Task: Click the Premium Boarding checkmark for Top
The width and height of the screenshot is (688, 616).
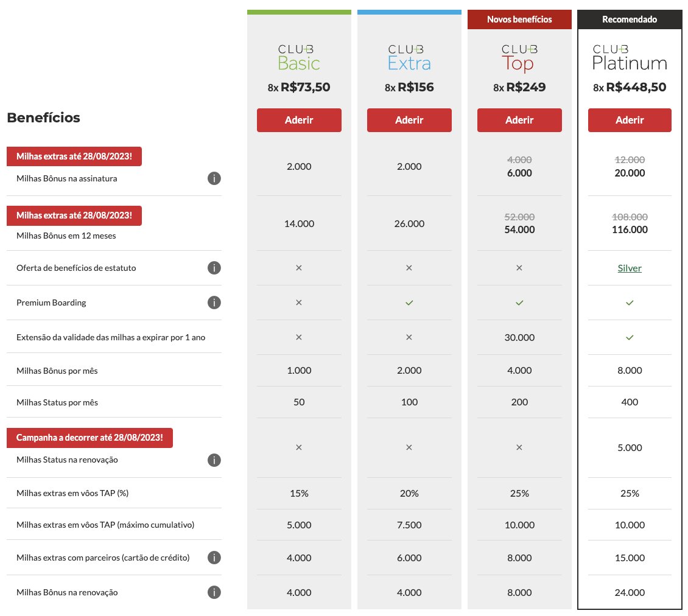Action: point(519,303)
